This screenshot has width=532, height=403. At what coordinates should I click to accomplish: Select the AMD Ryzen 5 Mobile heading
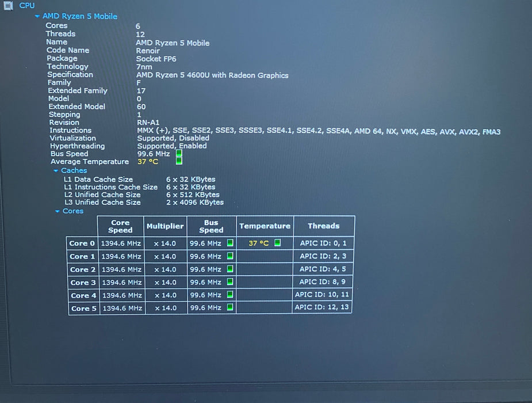[x=80, y=16]
